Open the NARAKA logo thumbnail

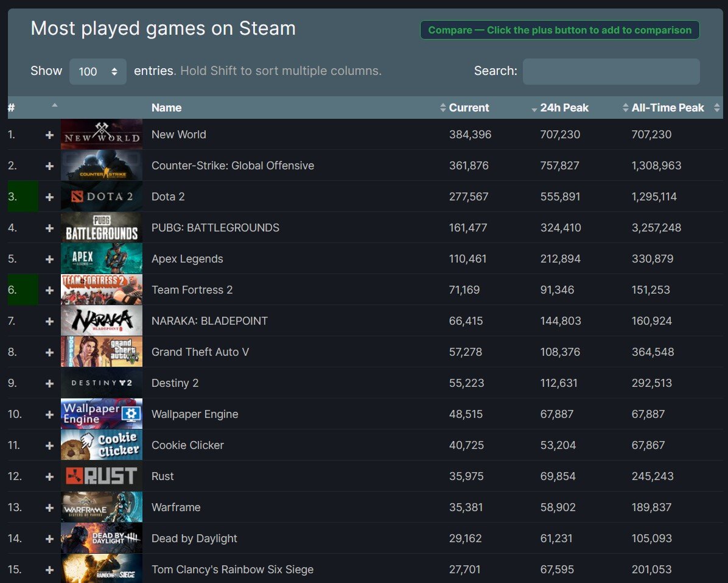point(102,321)
